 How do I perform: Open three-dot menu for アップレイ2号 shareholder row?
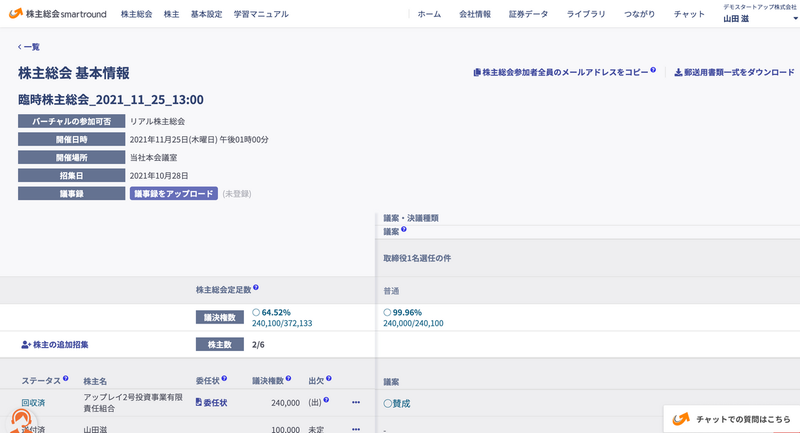point(355,403)
